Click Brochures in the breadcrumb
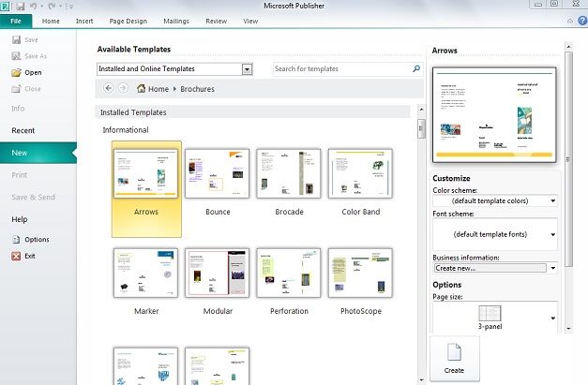The image size is (588, 385). (x=197, y=89)
